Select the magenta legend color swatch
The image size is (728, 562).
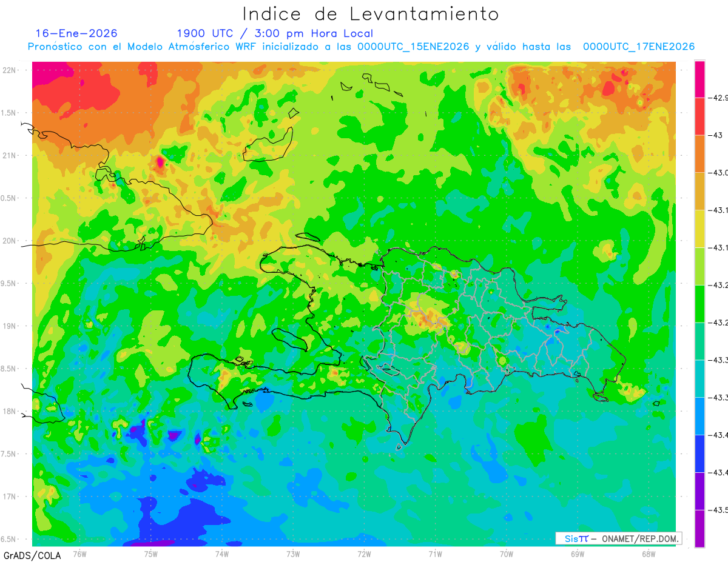[x=699, y=79]
